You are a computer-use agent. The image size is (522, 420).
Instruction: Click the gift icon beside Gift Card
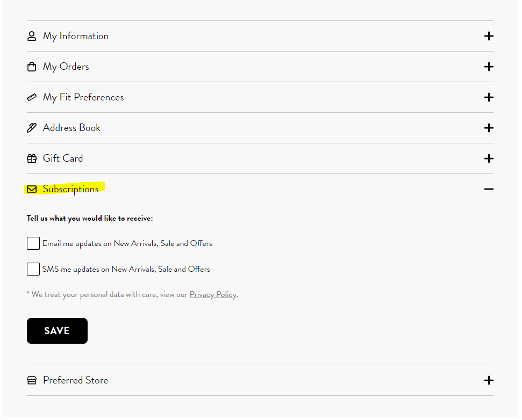coord(32,159)
